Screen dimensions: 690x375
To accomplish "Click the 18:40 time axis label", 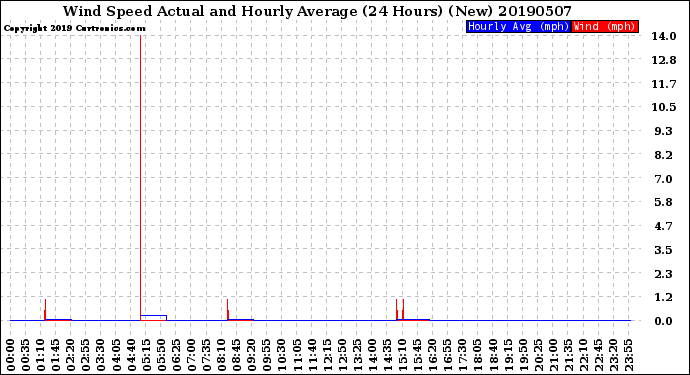I will [x=494, y=355].
